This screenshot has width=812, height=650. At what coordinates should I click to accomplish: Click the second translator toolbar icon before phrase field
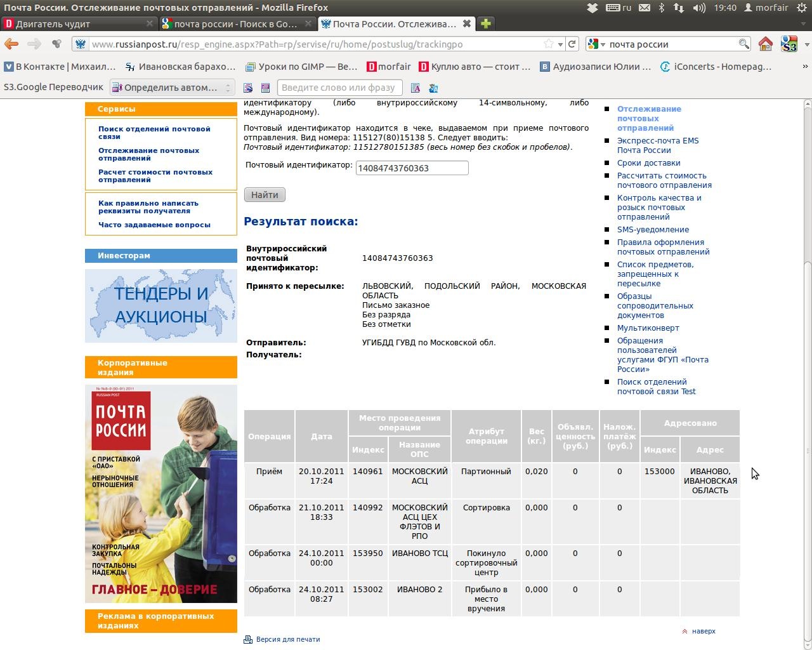(265, 88)
